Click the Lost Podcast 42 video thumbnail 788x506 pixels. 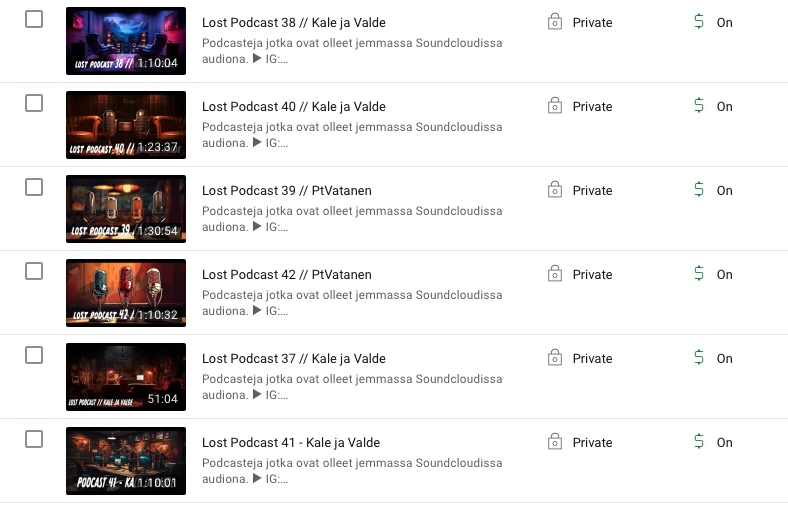[x=126, y=293]
